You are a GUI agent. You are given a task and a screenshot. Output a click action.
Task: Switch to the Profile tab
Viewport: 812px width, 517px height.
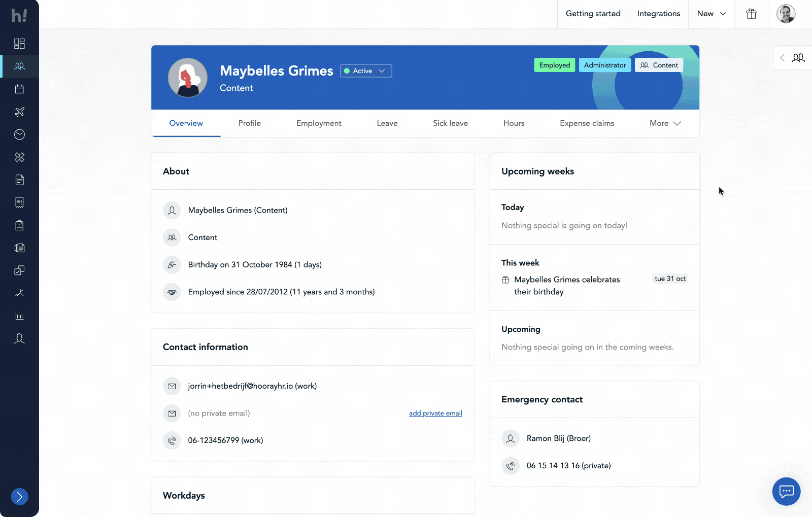[249, 123]
